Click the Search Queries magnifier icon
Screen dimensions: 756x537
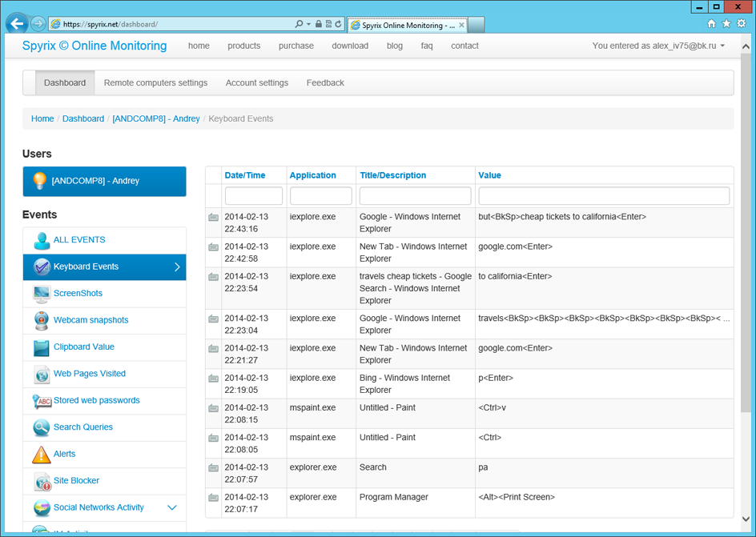coord(42,427)
